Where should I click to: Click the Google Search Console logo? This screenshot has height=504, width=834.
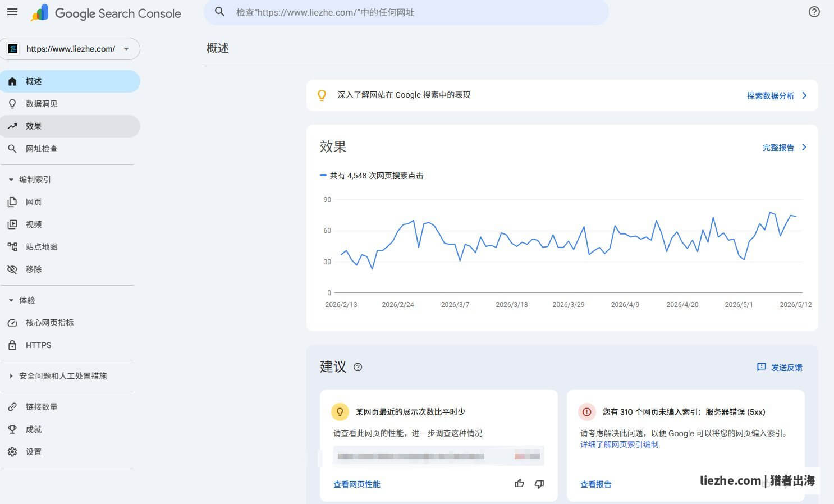click(106, 13)
